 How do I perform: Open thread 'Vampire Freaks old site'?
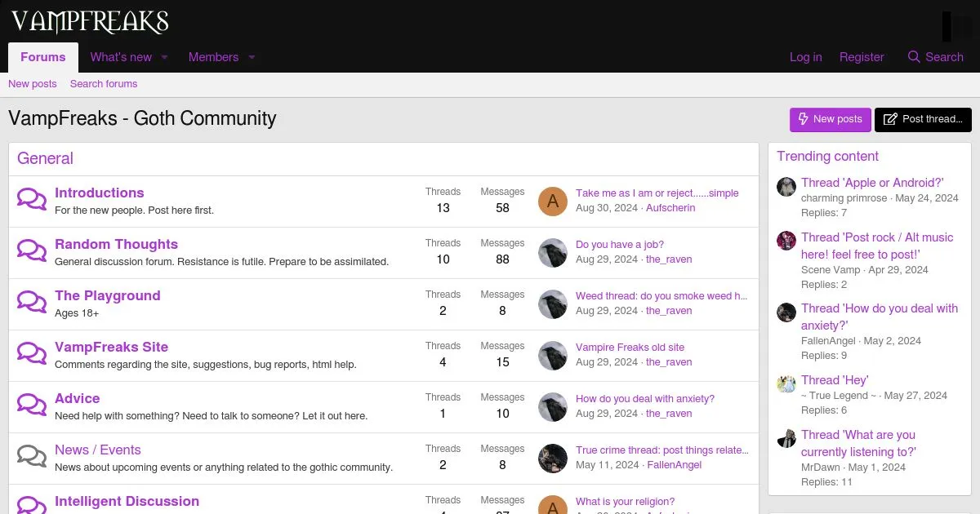(x=630, y=348)
